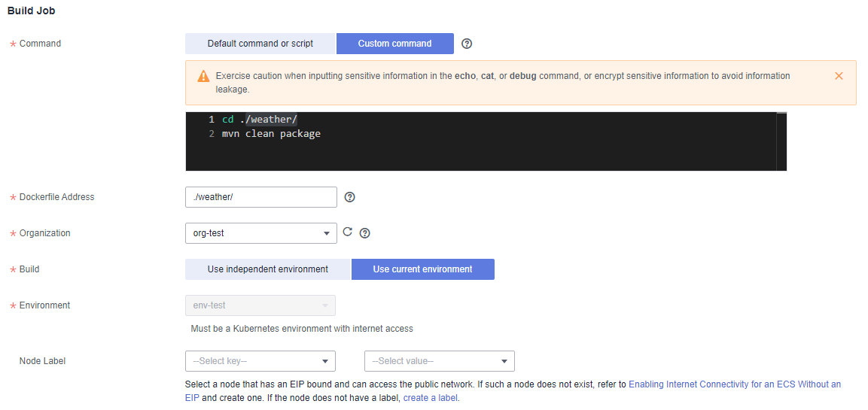This screenshot has width=868, height=410.
Task: Click the orange warning triangle icon
Action: 203,76
